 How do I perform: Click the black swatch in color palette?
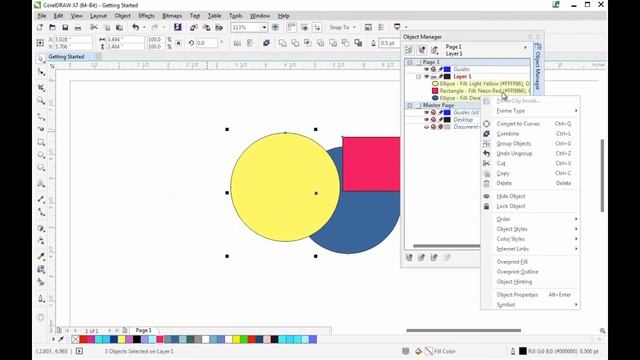(x=137, y=339)
